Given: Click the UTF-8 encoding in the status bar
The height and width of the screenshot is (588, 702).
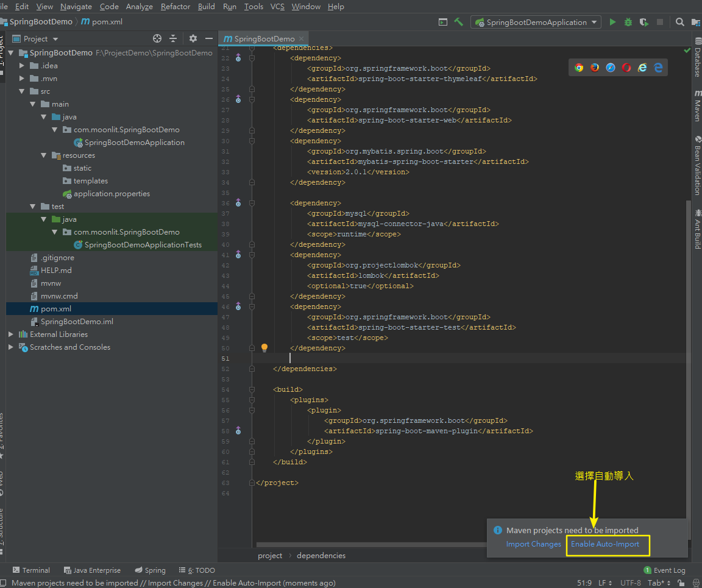Looking at the screenshot, I should (630, 583).
